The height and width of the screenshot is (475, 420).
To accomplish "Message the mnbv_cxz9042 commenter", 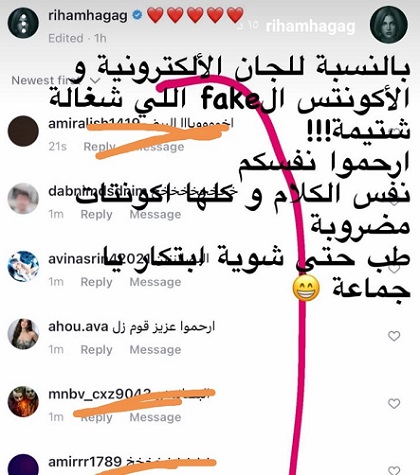I will pyautogui.click(x=155, y=417).
